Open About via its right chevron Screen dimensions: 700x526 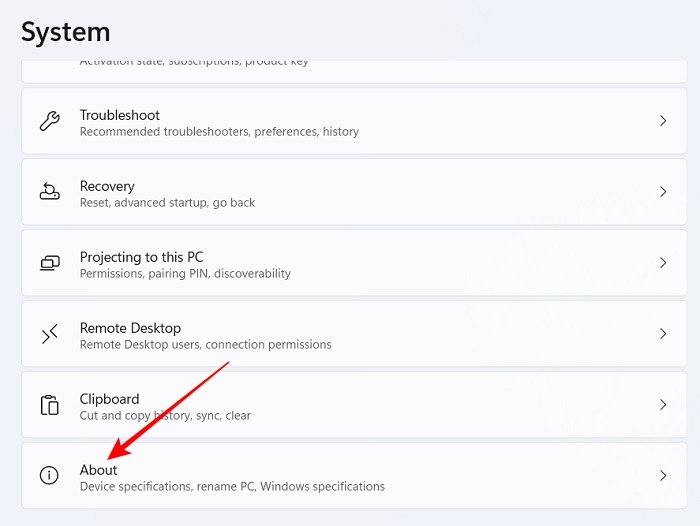click(663, 476)
